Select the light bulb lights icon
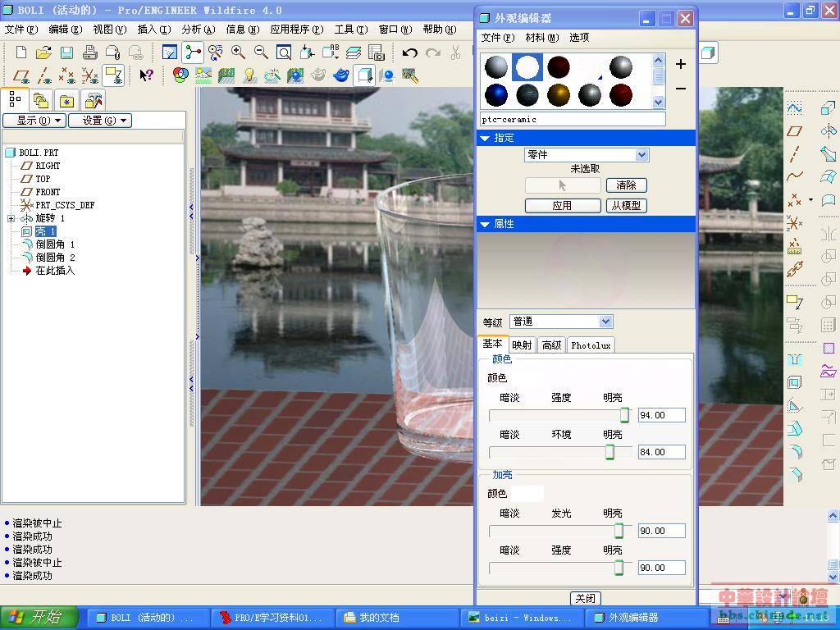Viewport: 840px width, 630px height. [249, 75]
